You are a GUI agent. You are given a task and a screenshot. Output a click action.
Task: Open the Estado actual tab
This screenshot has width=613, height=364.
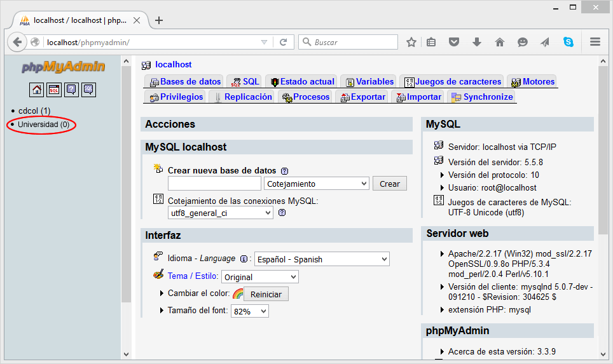pos(302,81)
